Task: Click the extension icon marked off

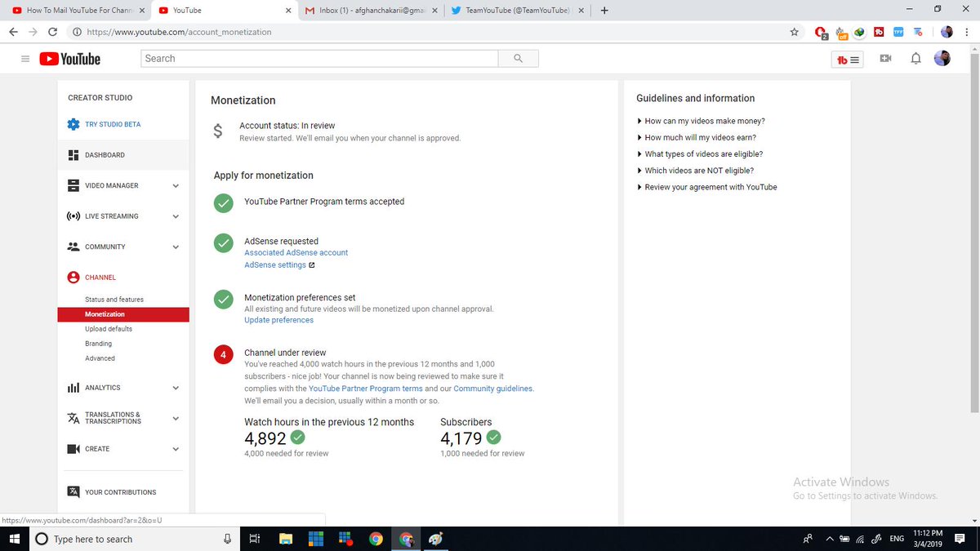Action: (x=840, y=33)
